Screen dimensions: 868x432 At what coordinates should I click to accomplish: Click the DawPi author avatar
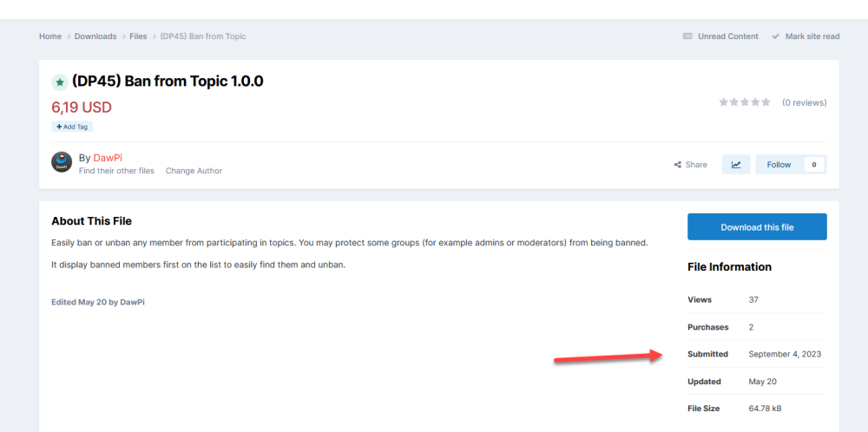point(62,162)
